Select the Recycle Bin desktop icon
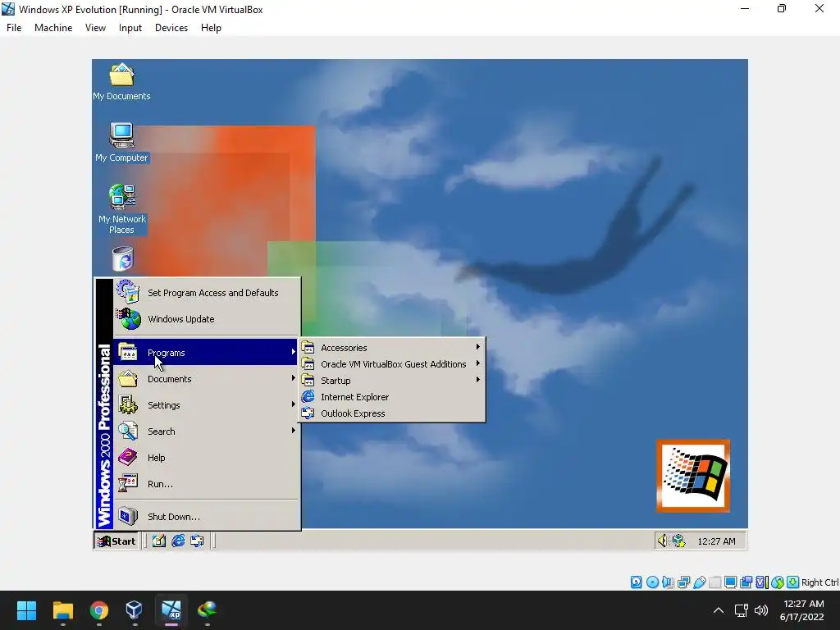This screenshot has height=630, width=840. coord(123,259)
